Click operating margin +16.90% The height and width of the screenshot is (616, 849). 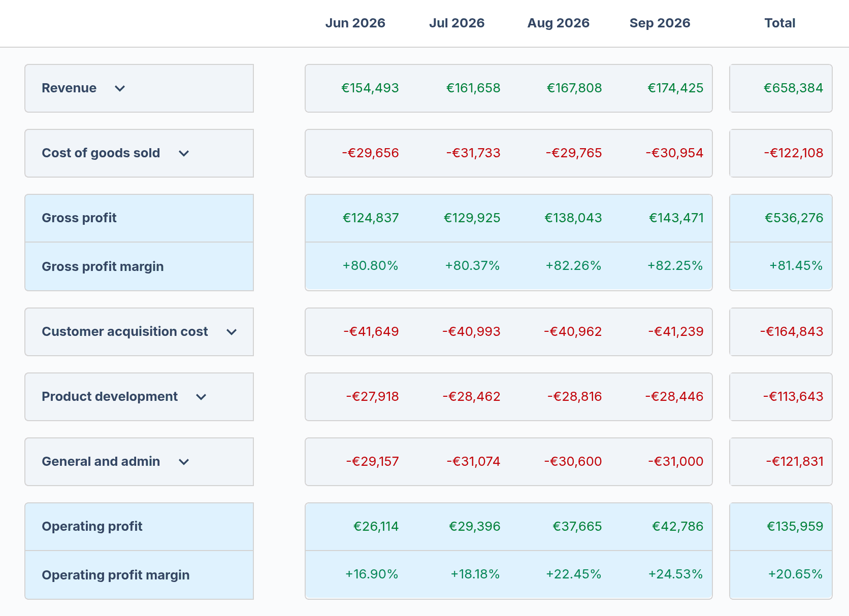coord(372,574)
